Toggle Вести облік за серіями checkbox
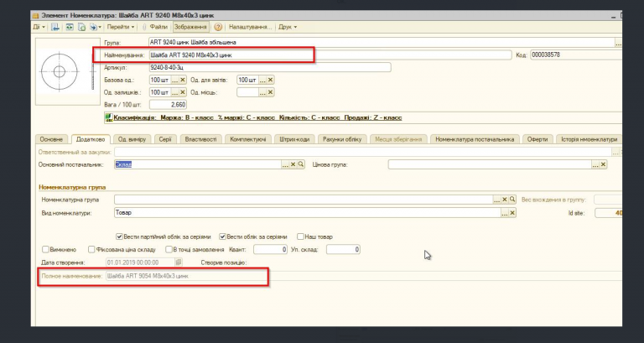 point(222,236)
